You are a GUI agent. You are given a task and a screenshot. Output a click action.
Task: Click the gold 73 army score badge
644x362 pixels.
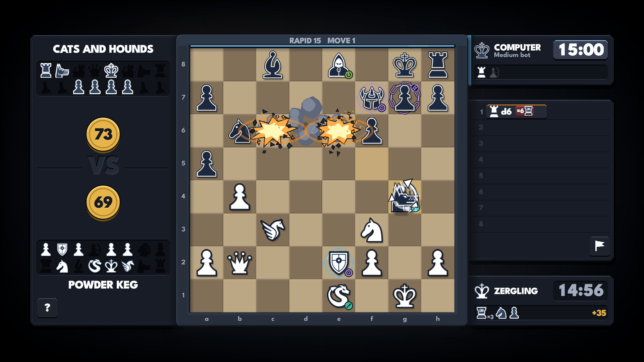(x=103, y=134)
